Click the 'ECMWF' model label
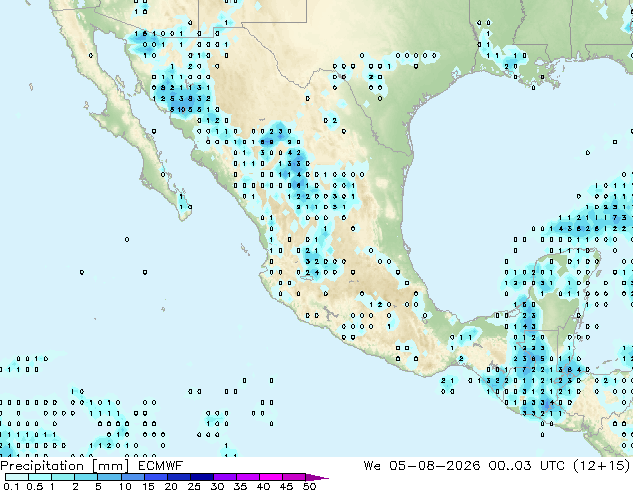Image resolution: width=634 pixels, height=490 pixels. pos(160,466)
